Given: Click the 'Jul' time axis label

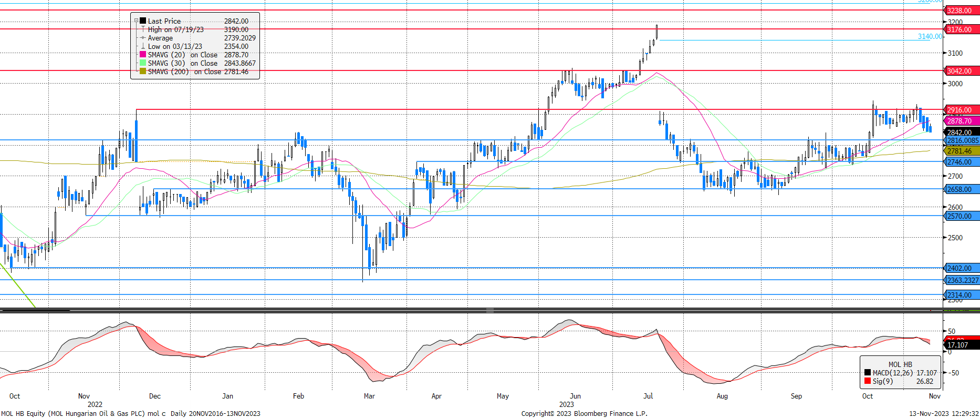Looking at the screenshot, I should click(648, 396).
